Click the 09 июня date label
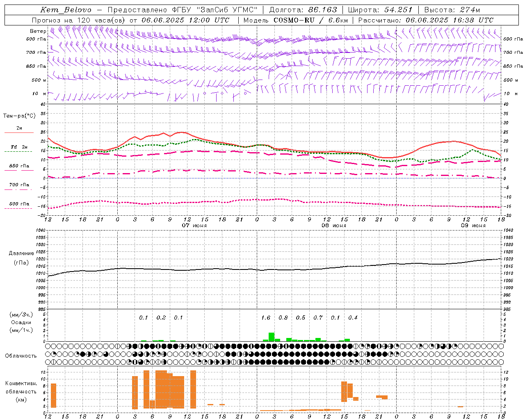This screenshot has height=420, width=525. click(473, 226)
